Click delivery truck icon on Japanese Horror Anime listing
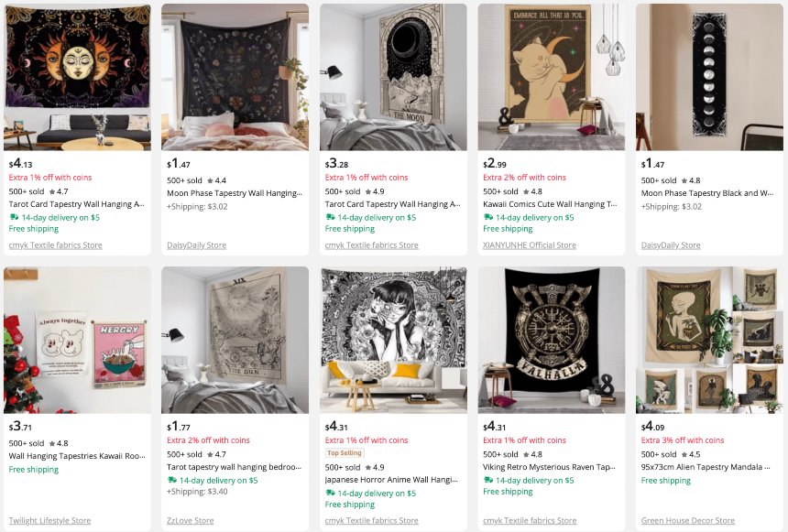Viewport: 788px width, 532px height. click(x=330, y=494)
